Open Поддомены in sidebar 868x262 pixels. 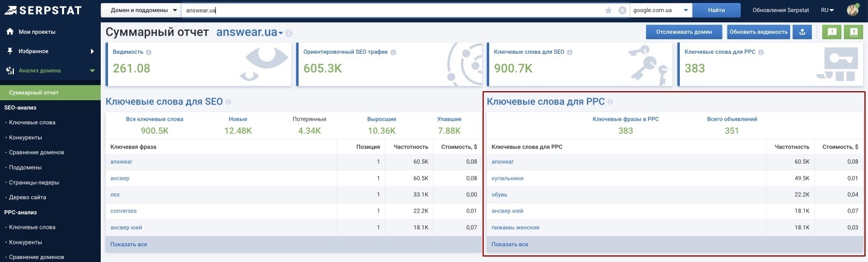[25, 167]
